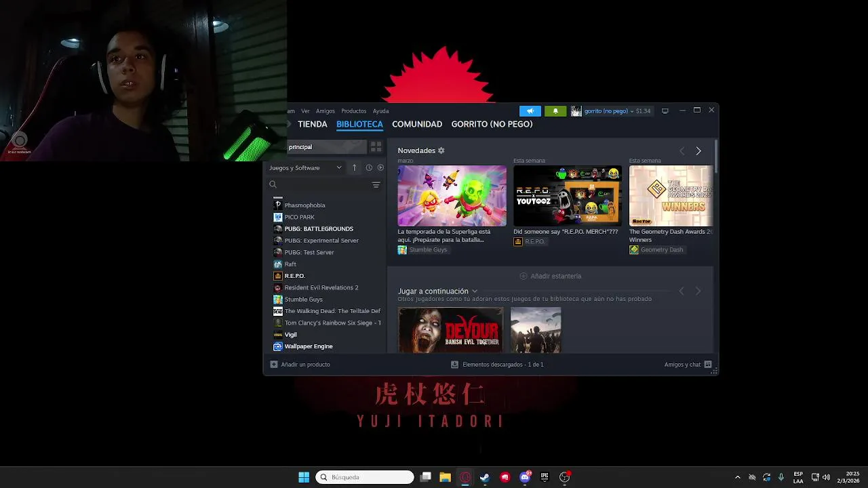
Task: Open the green notifications bell
Action: tap(555, 111)
